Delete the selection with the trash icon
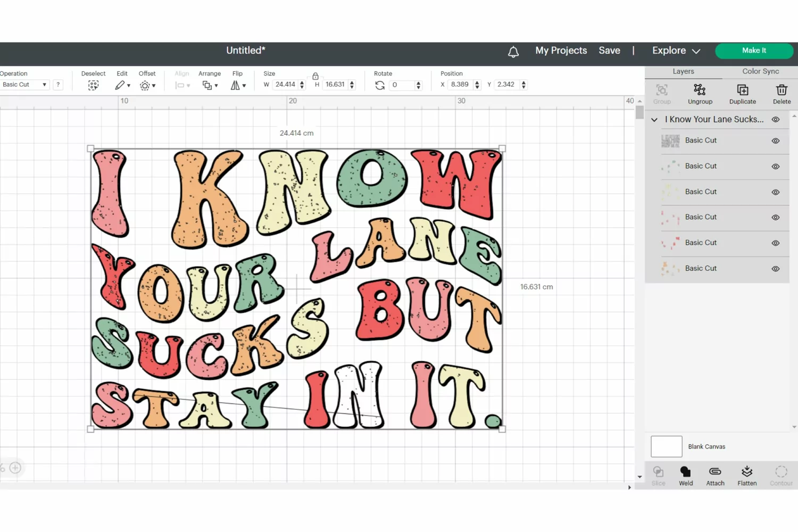798x532 pixels. (782, 90)
